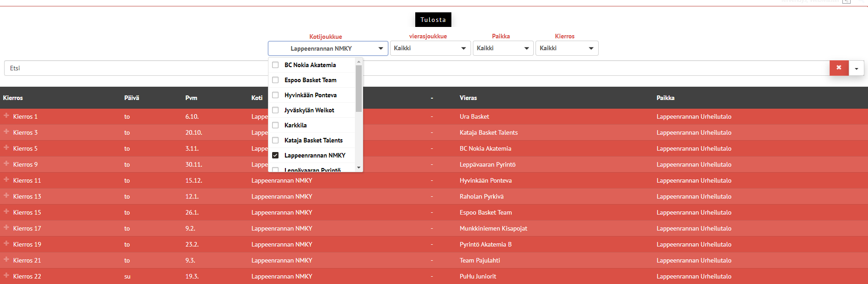Viewport: 868px width, 284px height.
Task: Click the PuHu Juniorit cell
Action: click(478, 276)
